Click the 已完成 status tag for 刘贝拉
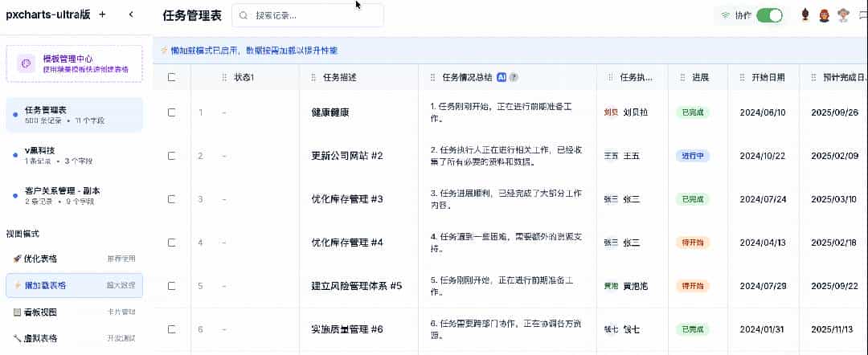The image size is (868, 355). pyautogui.click(x=693, y=112)
